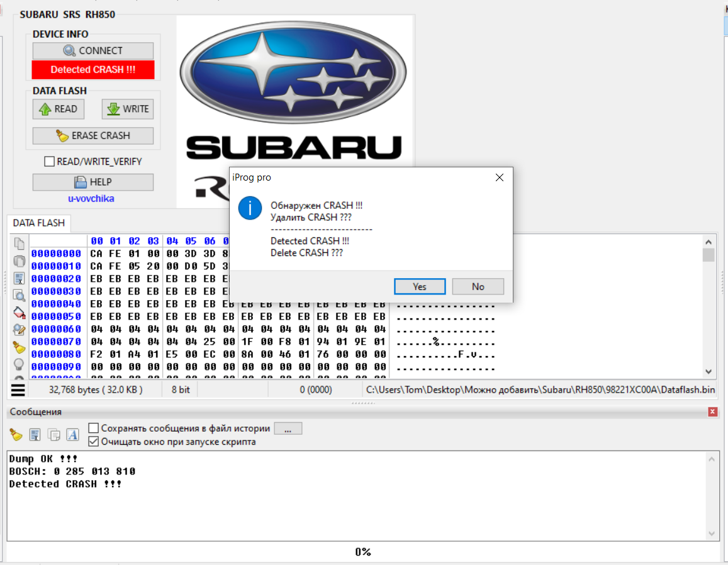
Task: Open HELP for the SRS script
Action: pos(93,182)
